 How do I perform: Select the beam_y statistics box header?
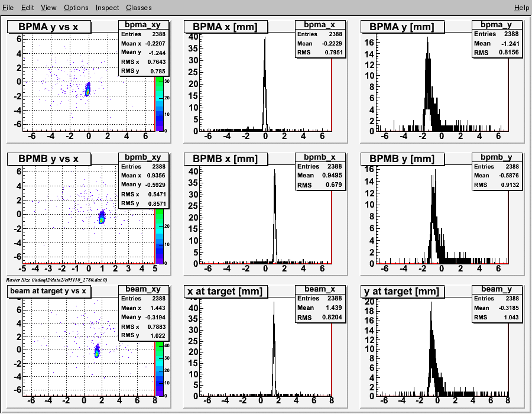tap(497, 289)
